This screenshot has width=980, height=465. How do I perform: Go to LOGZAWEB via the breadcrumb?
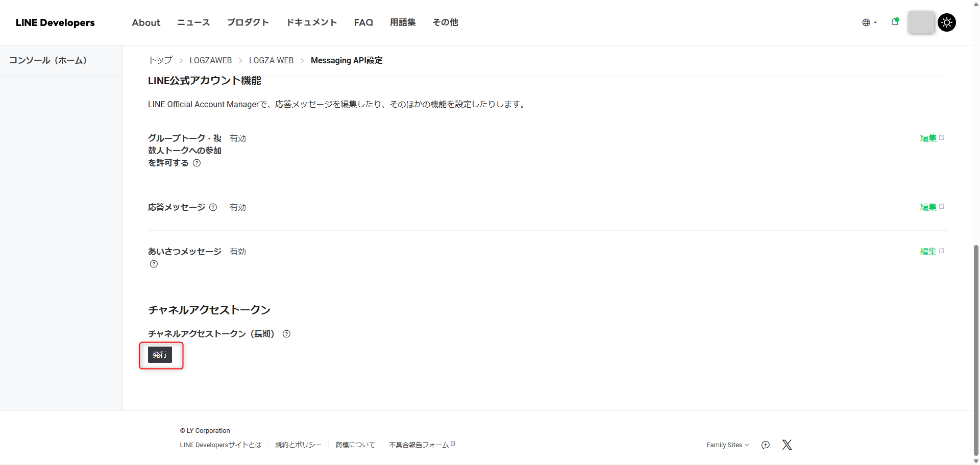pos(210,60)
